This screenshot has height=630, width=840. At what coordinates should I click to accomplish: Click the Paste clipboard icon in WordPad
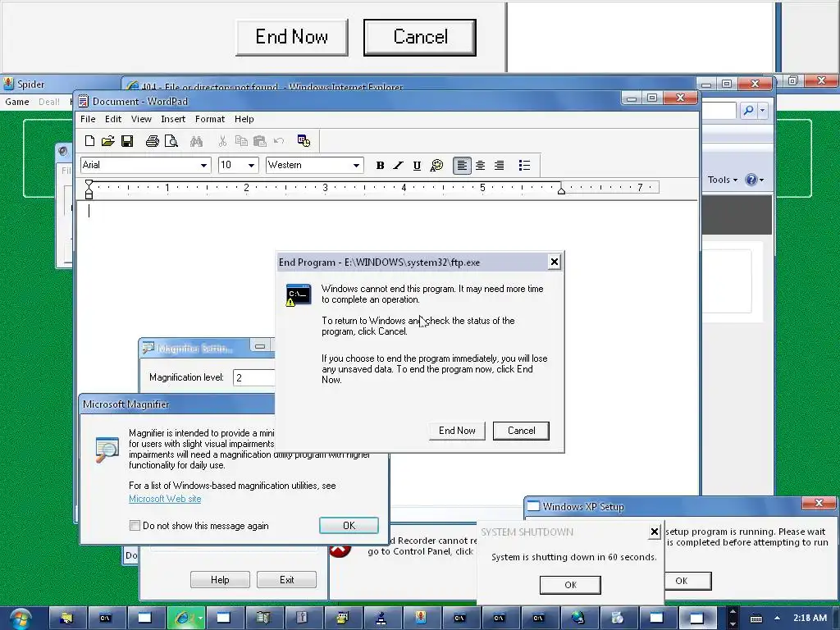click(260, 141)
